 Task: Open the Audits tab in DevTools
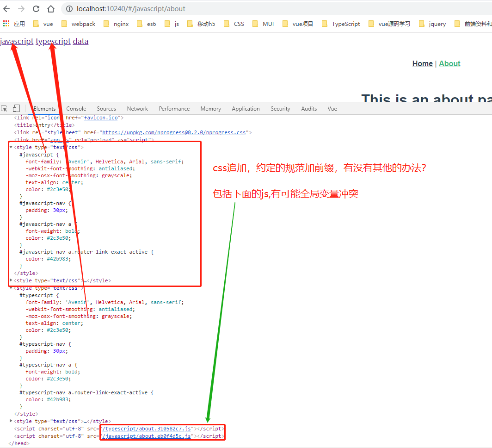point(309,109)
